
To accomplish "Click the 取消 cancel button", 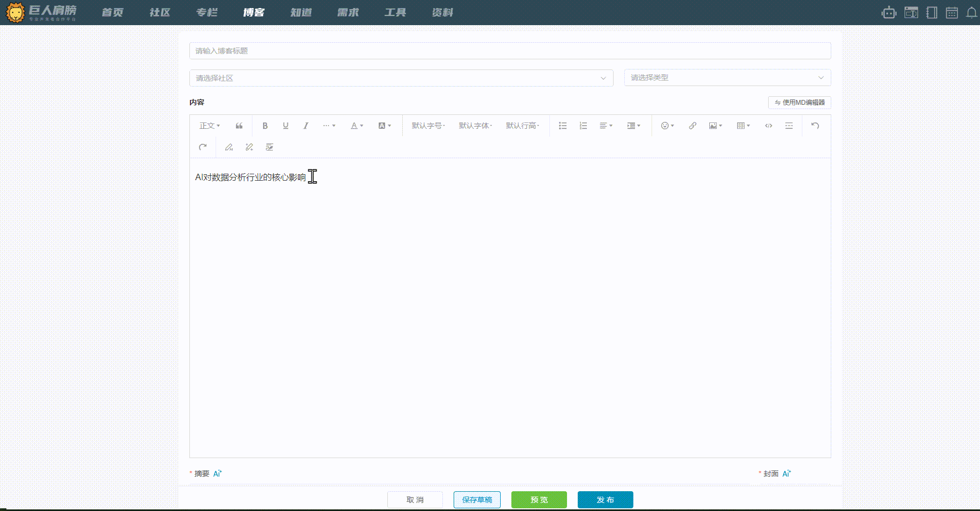I will (x=415, y=500).
